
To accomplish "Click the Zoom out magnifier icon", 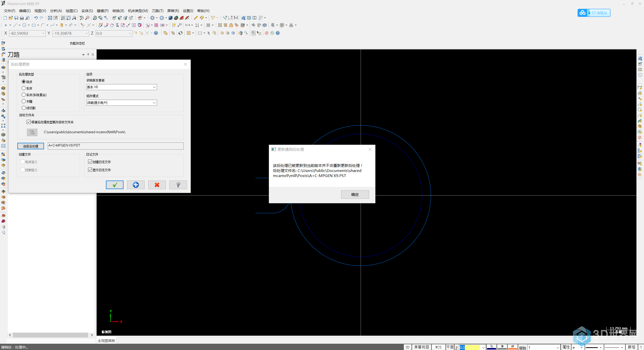I will [87, 18].
